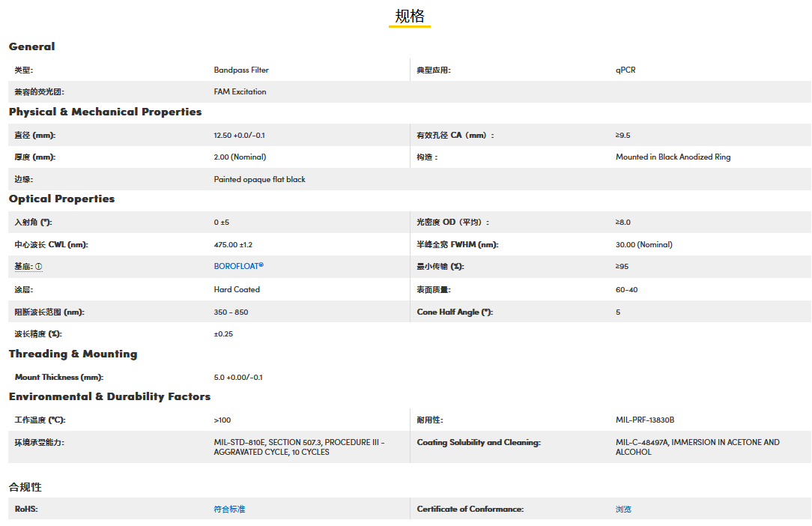Click the Physical & Mechanical Properties heading

(105, 112)
